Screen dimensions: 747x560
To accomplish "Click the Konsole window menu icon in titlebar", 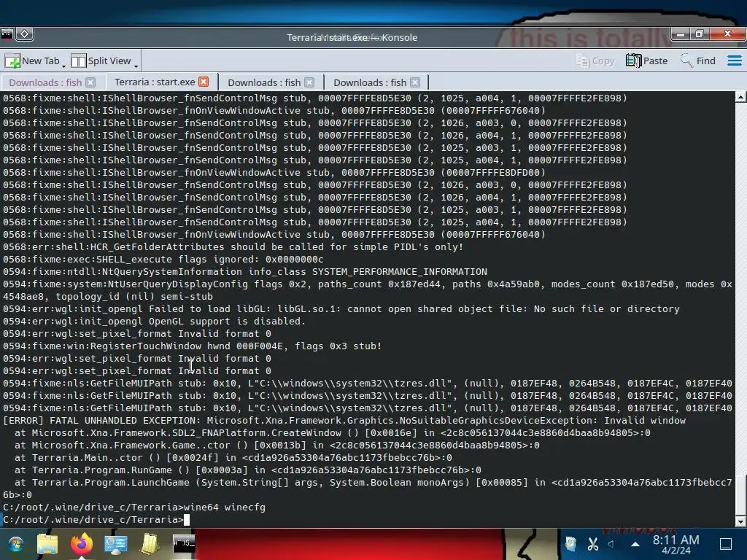I will 7,34.
